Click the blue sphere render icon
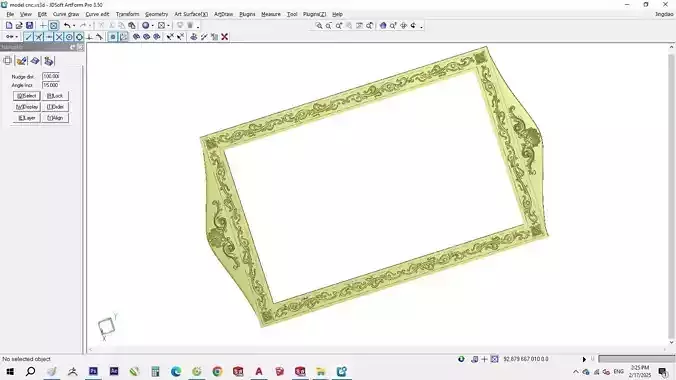Image resolution: width=676 pixels, height=380 pixels. point(146,25)
